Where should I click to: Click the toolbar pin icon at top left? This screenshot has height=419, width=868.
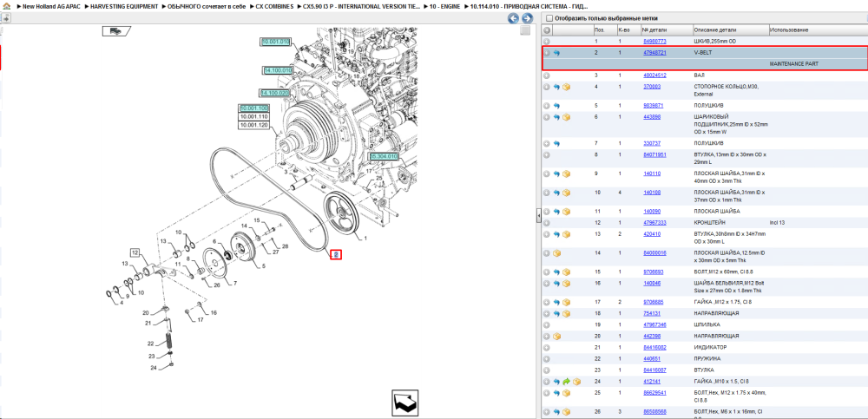tap(5, 18)
